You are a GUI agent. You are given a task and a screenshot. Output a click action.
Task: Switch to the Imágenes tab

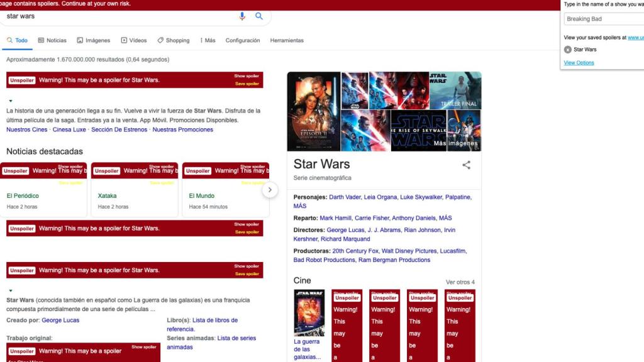pos(94,40)
